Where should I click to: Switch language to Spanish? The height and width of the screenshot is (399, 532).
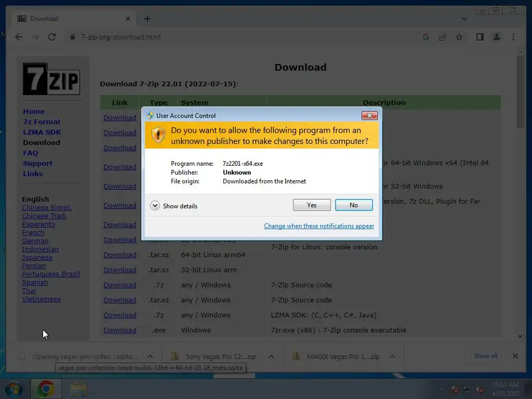coord(35,282)
